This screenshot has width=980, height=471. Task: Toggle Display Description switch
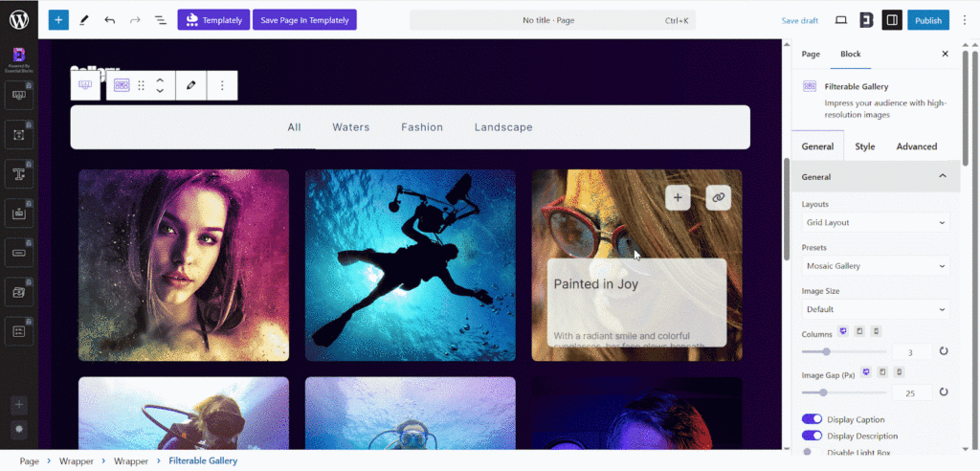point(812,436)
